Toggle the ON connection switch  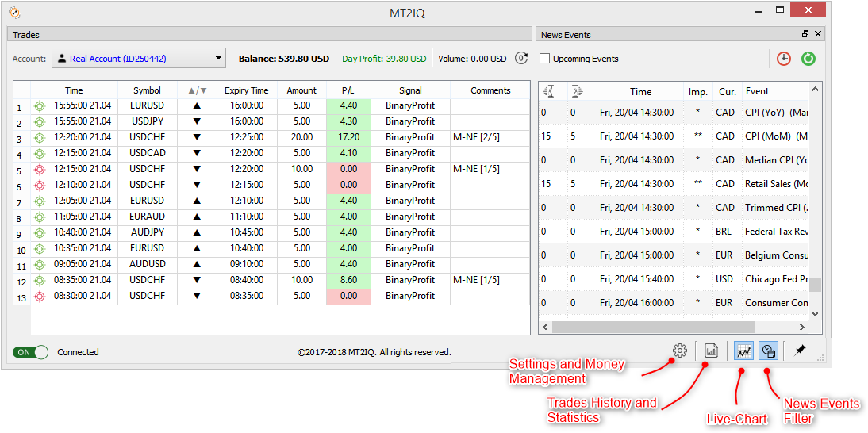(x=30, y=351)
